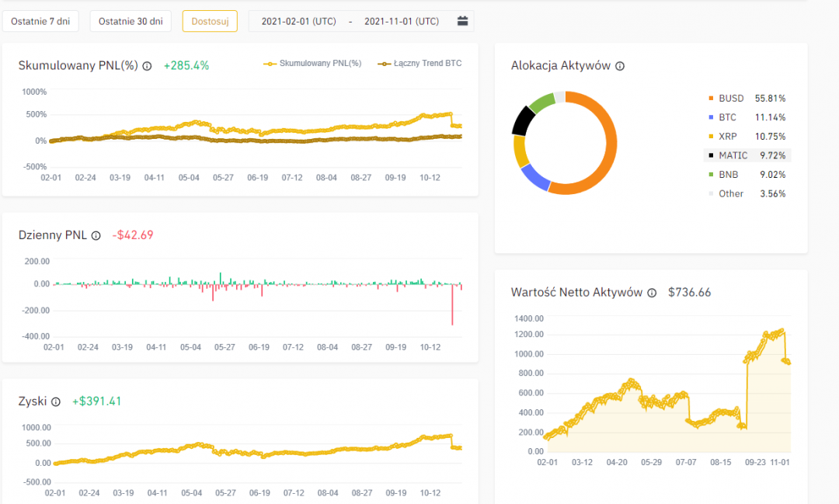Click start date 2021-02-01 field
Image resolution: width=839 pixels, height=504 pixels.
[298, 22]
